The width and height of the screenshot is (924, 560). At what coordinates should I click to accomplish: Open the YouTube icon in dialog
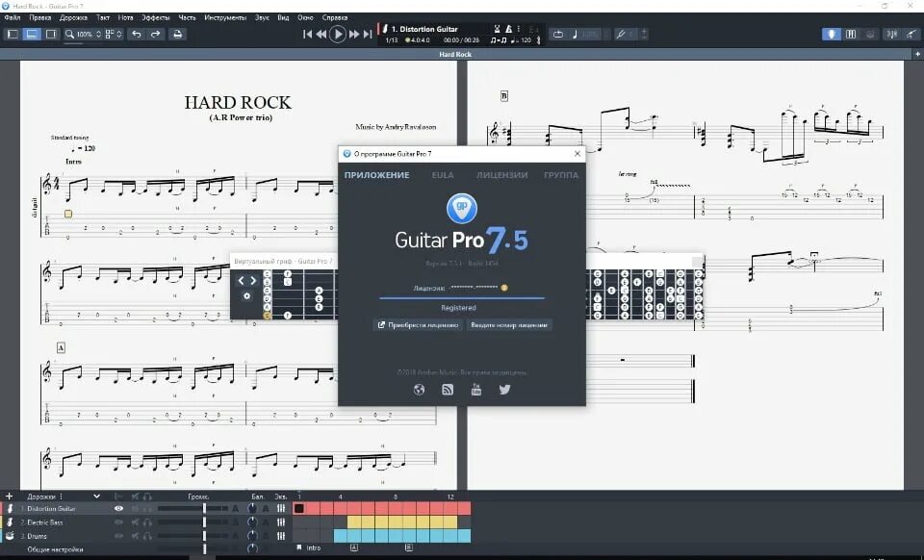[x=476, y=390]
